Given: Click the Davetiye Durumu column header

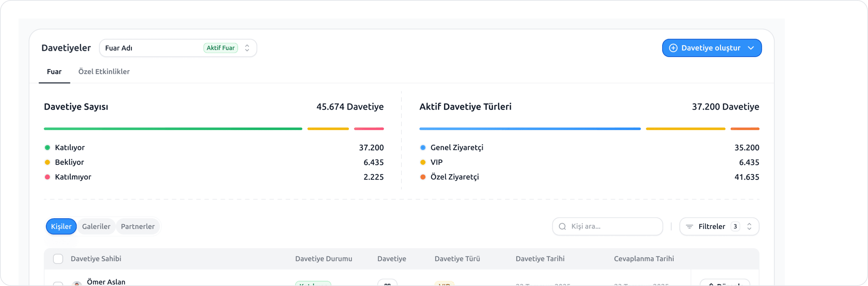Looking at the screenshot, I should [323, 259].
